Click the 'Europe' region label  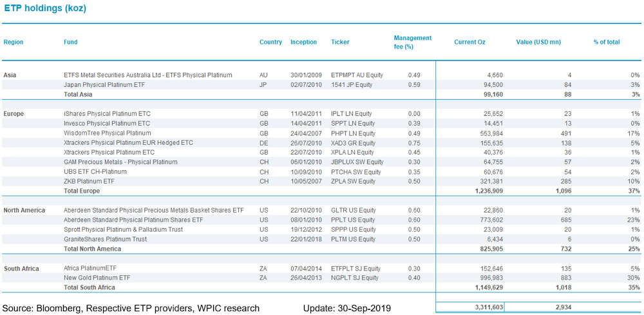coord(14,114)
